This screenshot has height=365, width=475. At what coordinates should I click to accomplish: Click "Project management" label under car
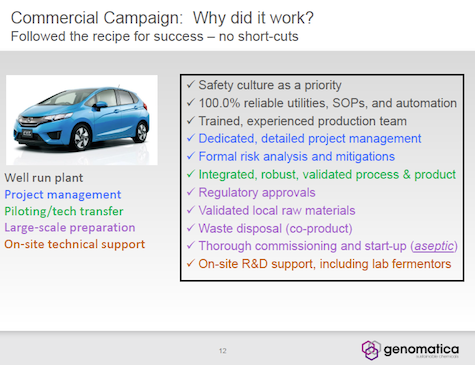pyautogui.click(x=63, y=194)
